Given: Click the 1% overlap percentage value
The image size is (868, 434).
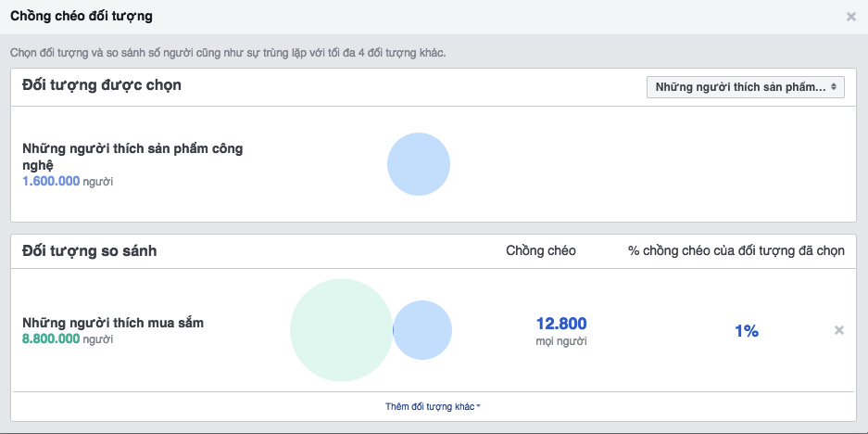Looking at the screenshot, I should coord(747,331).
